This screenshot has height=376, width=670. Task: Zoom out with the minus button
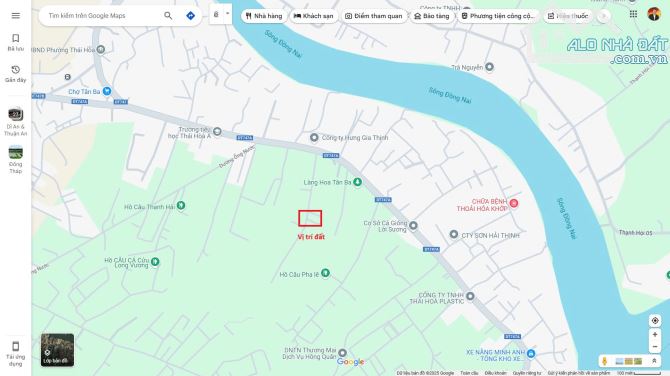[x=655, y=347]
